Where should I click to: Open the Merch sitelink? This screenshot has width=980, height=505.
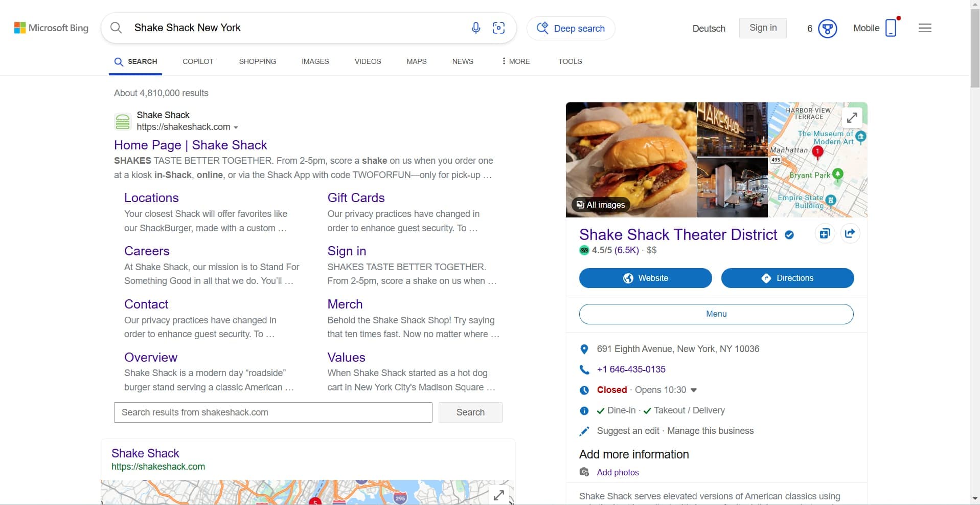coord(345,304)
